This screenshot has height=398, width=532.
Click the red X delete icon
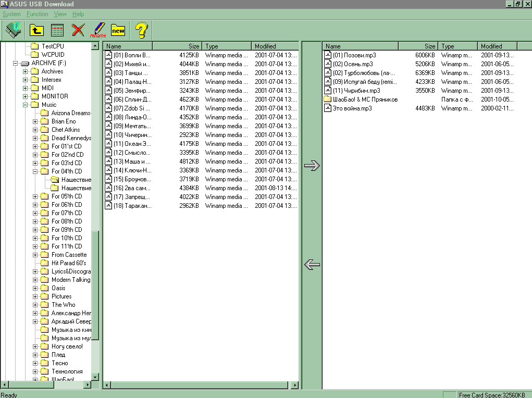pos(78,30)
